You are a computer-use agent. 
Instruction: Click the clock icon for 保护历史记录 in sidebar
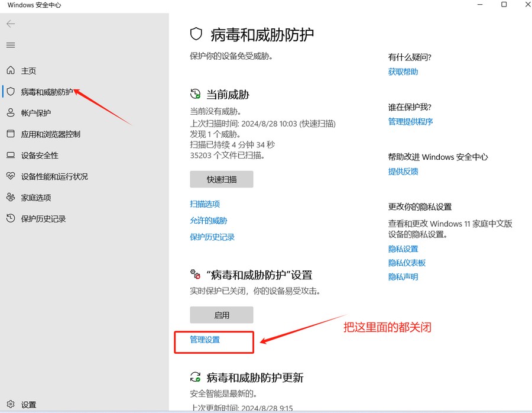pyautogui.click(x=11, y=218)
